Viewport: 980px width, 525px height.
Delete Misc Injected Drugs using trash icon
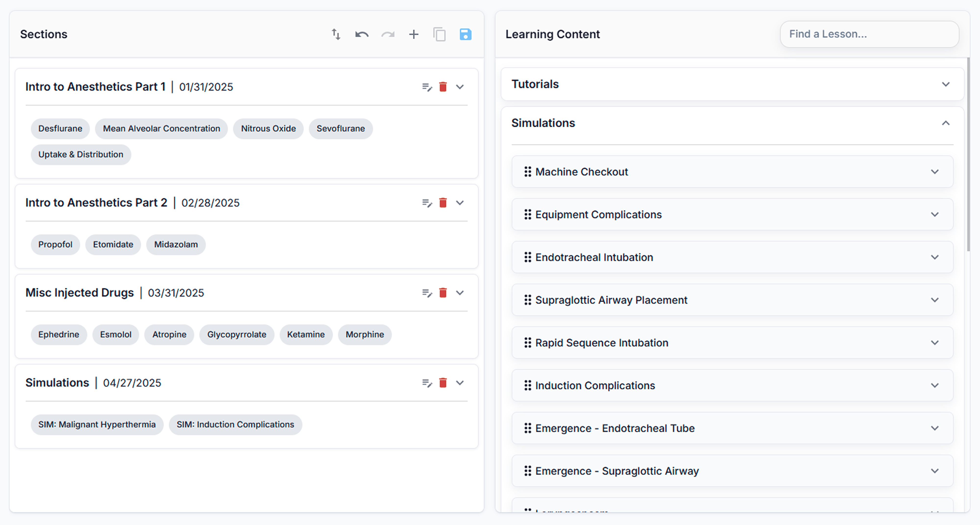pos(443,293)
